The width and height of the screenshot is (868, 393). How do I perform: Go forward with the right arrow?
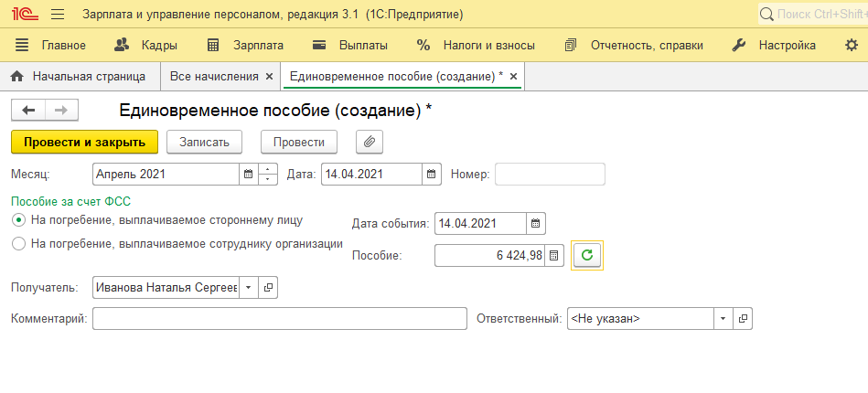click(x=61, y=111)
